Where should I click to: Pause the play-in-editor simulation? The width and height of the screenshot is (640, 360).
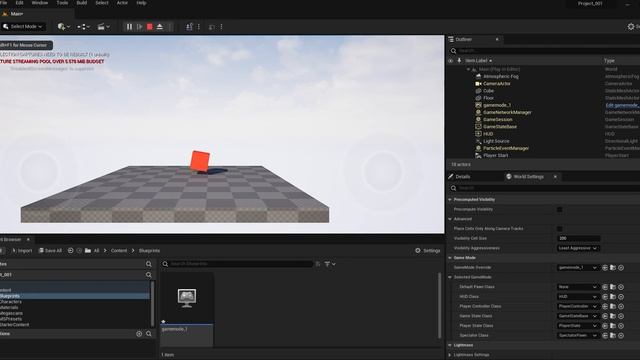[x=129, y=27]
